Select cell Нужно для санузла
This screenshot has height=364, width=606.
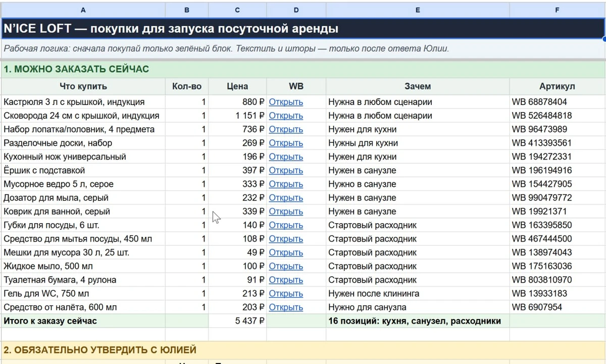click(418, 307)
